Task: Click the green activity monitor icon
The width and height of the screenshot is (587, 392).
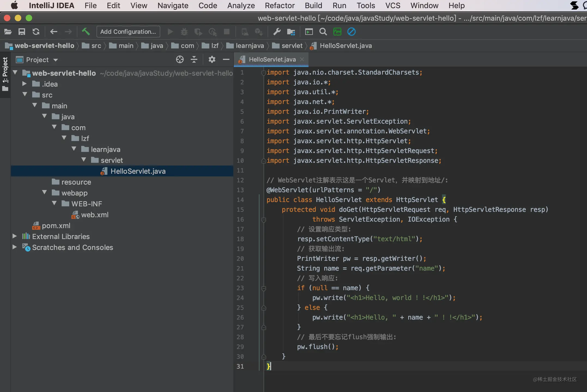Action: [337, 32]
